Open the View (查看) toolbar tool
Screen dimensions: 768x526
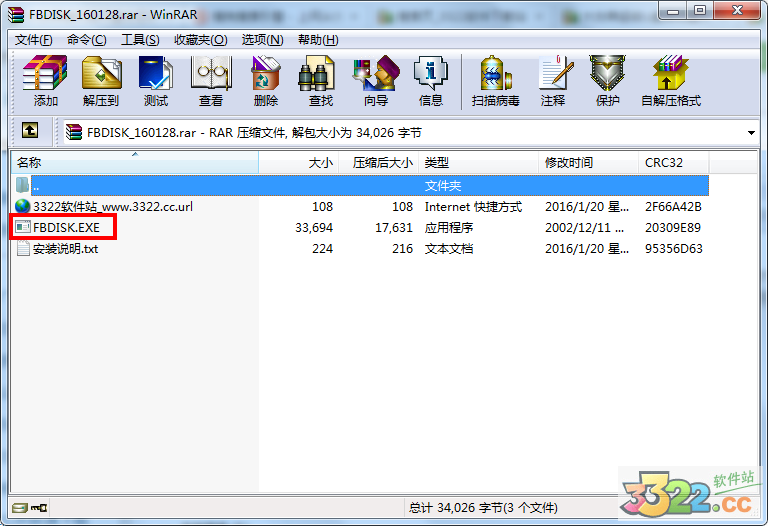click(x=210, y=80)
